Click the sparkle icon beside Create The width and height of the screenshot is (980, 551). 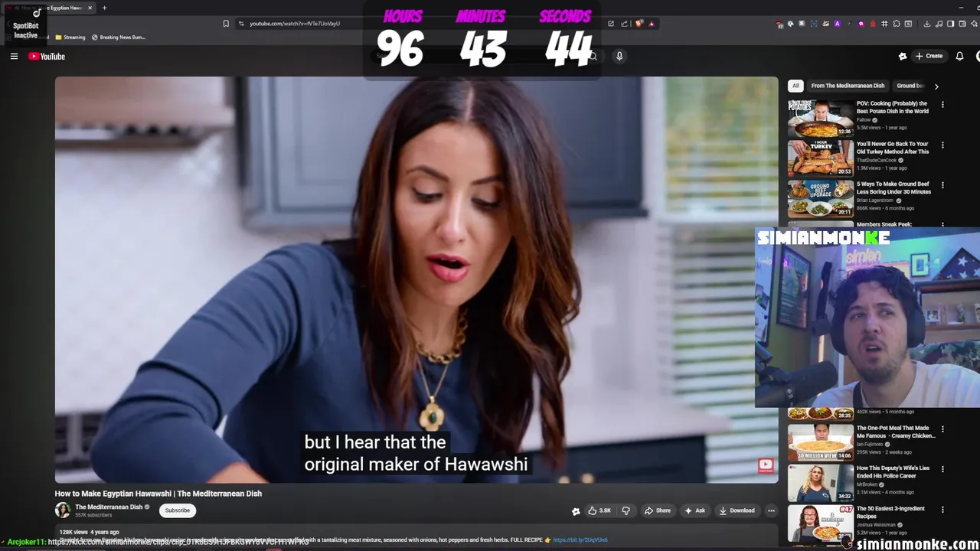[x=903, y=56]
